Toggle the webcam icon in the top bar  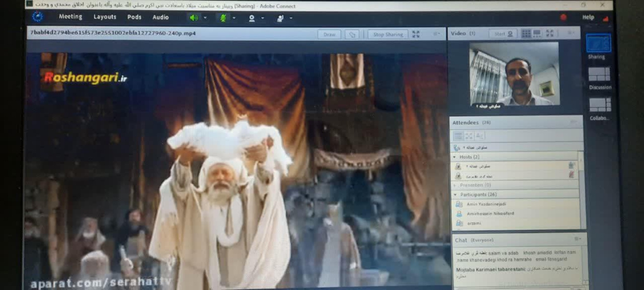pos(251,18)
